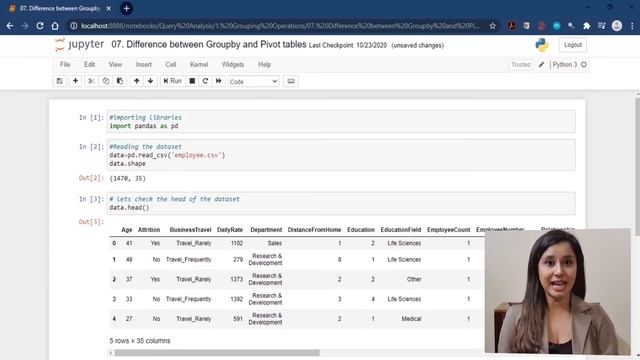640x360 pixels.
Task: Open the command palette keyboard icon
Action: click(291, 81)
